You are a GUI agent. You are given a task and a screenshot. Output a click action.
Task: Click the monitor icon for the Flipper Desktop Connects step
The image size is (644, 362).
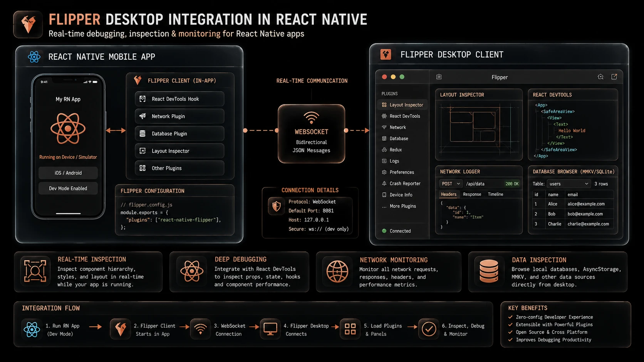pyautogui.click(x=270, y=329)
